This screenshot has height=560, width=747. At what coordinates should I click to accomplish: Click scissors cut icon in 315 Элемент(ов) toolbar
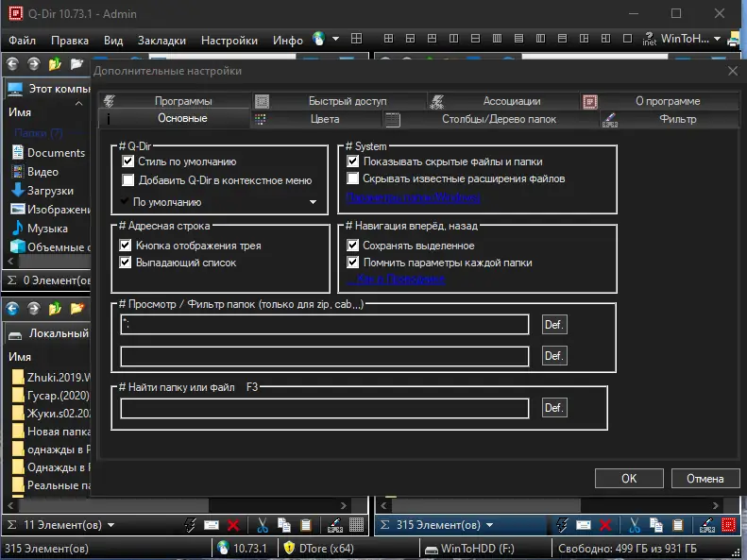(634, 525)
